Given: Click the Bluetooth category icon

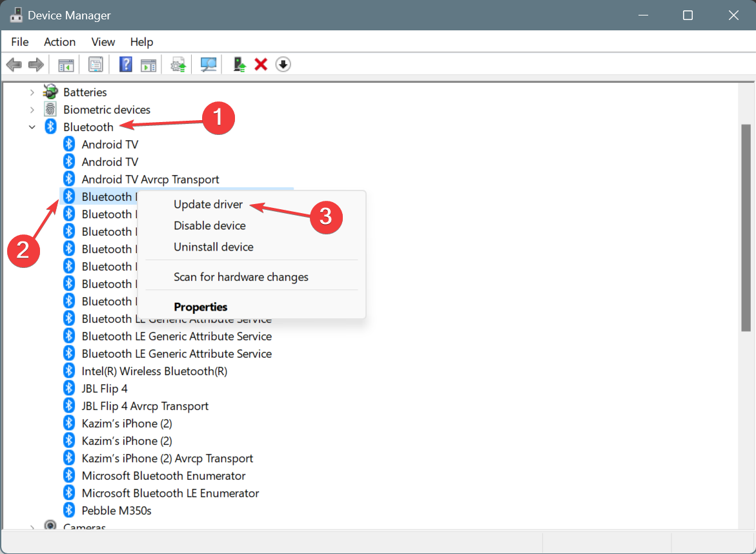Looking at the screenshot, I should coord(50,127).
